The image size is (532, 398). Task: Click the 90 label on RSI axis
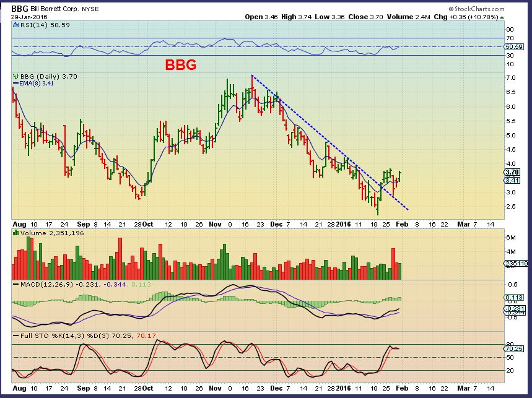tap(510, 30)
